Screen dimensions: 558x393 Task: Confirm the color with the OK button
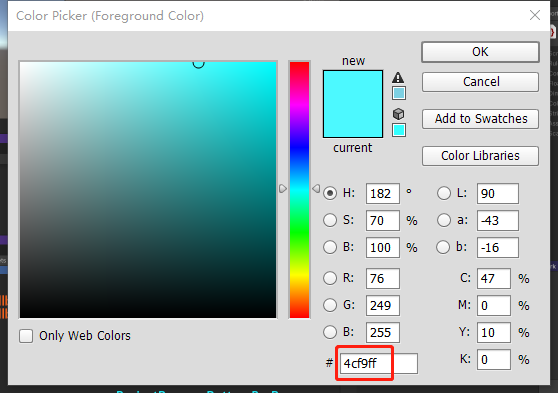pos(480,52)
